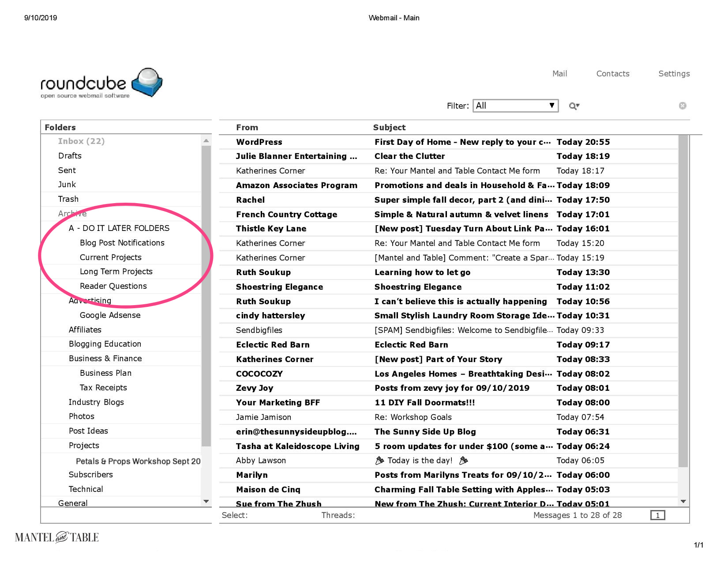Open the Mail tab
The image size is (728, 563).
(x=559, y=74)
